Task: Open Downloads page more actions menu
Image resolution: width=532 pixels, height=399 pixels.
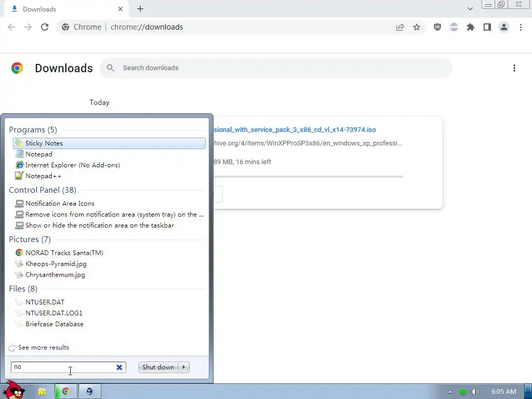Action: (514, 68)
